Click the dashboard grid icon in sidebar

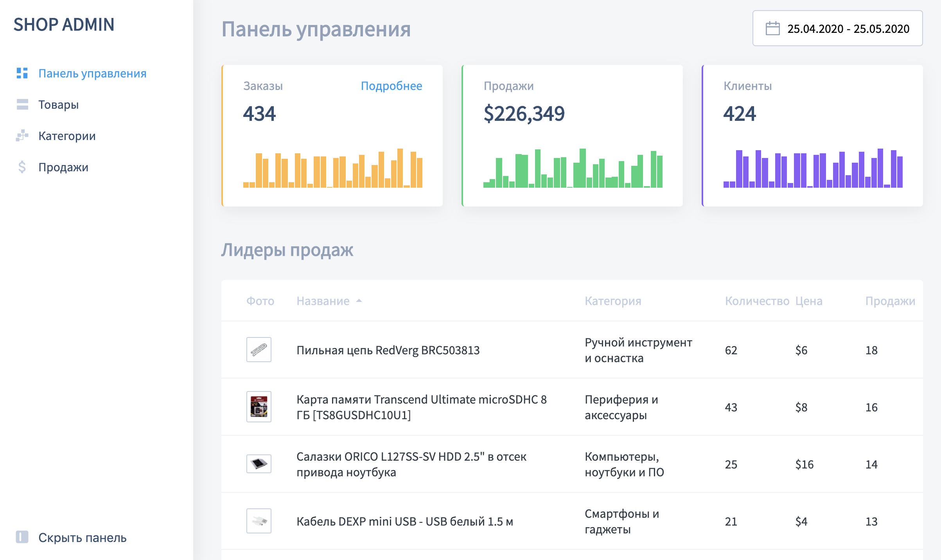[x=22, y=73]
